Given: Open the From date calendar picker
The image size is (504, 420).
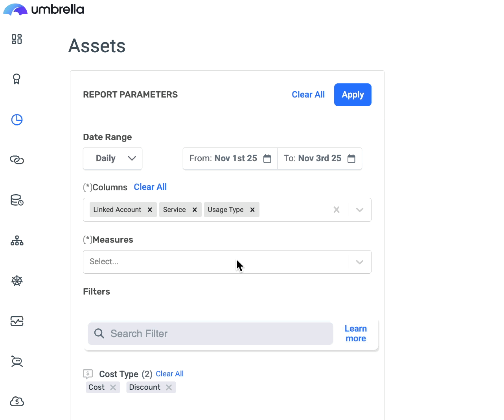Looking at the screenshot, I should point(267,158).
